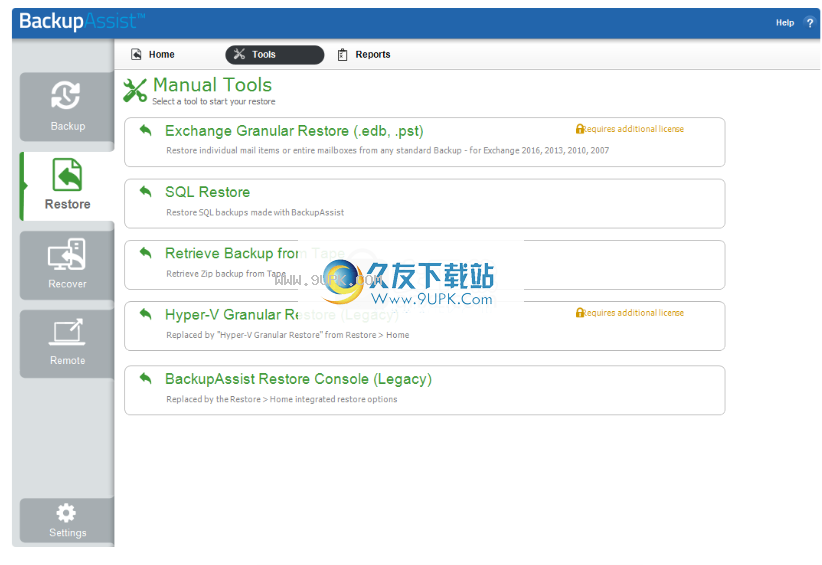
Task: Click the Manual Tools wrench-screwdriver icon
Action: pyautogui.click(x=135, y=90)
